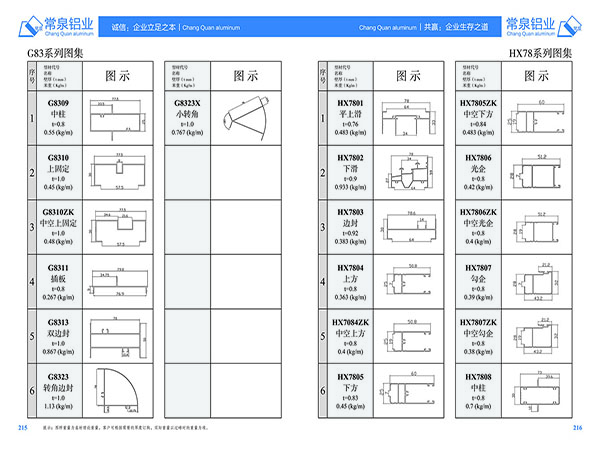
Task: Select the G8309 profile drawing
Action: 117,118
